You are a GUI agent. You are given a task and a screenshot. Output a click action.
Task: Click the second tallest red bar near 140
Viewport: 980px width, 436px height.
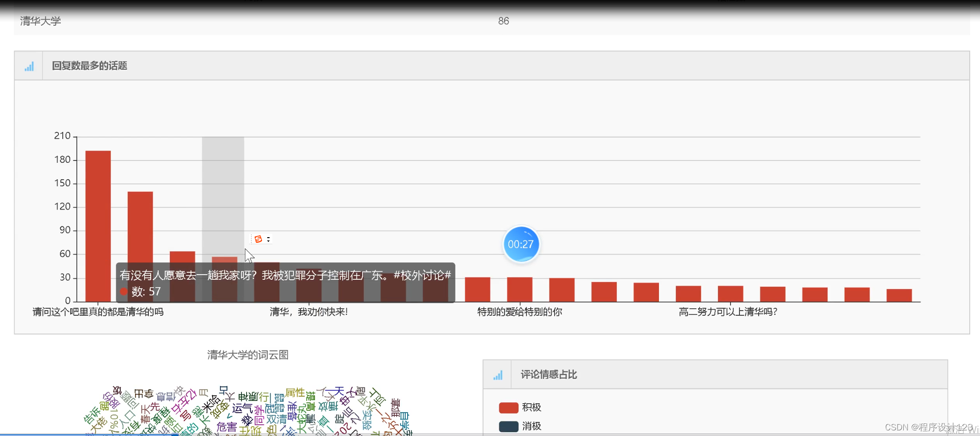(140, 247)
